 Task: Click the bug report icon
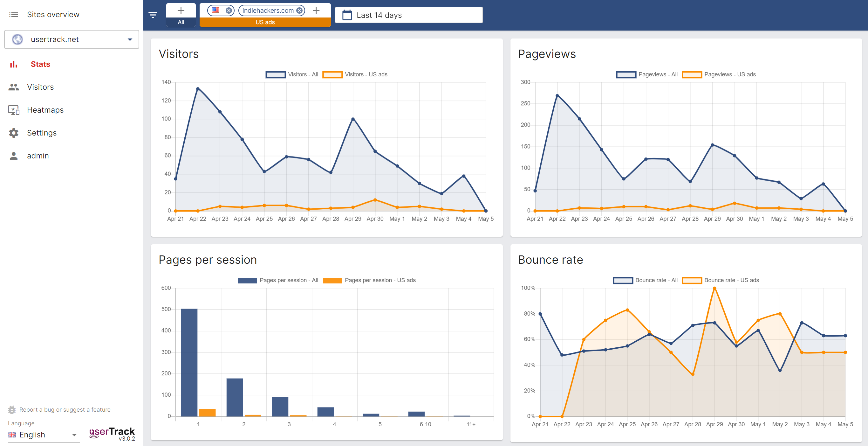[x=12, y=409]
